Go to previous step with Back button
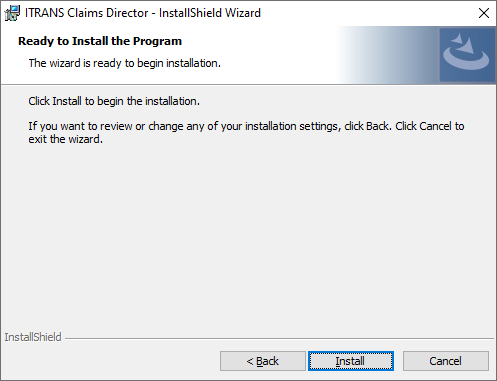 tap(263, 361)
